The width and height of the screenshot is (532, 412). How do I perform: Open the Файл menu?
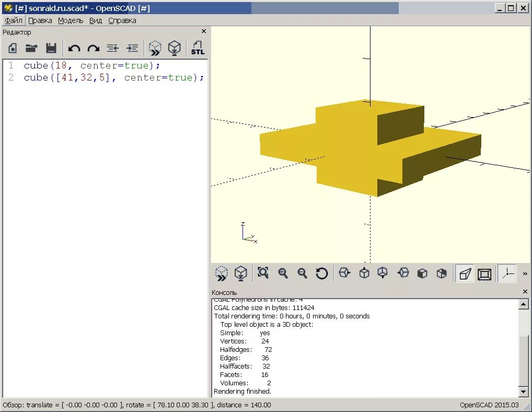click(14, 20)
